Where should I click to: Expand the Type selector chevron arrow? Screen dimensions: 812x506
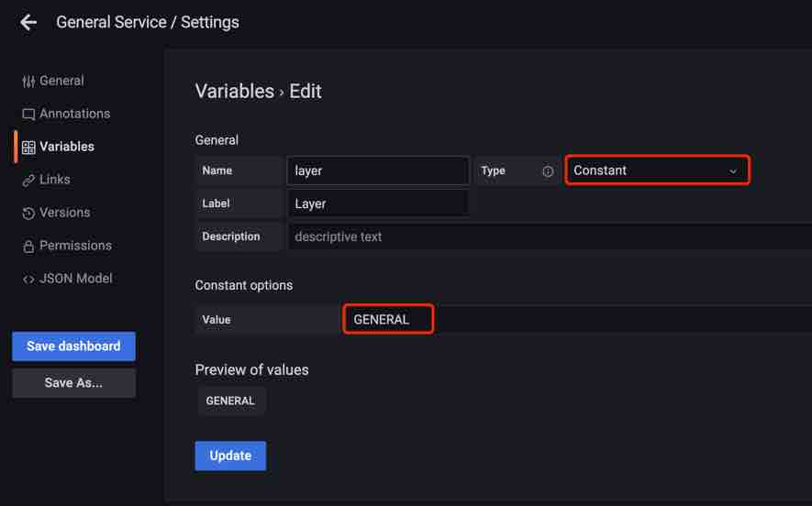coord(733,171)
